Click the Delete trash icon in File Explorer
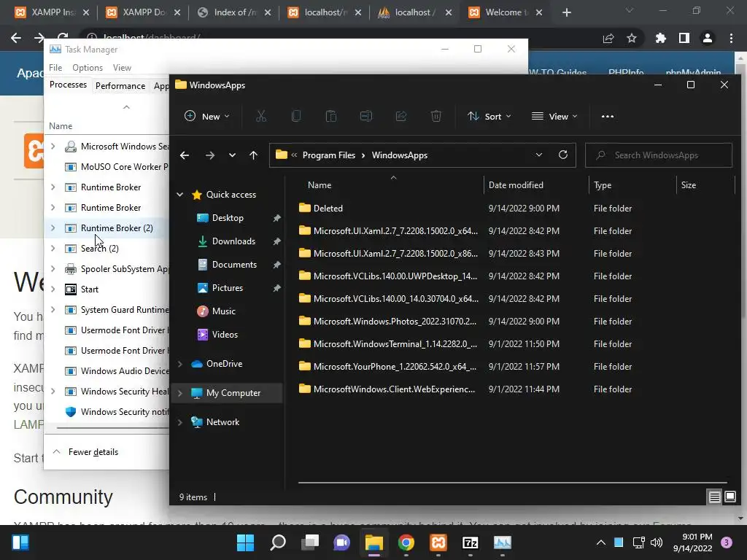Screen dimensions: 747x560 (x=436, y=116)
